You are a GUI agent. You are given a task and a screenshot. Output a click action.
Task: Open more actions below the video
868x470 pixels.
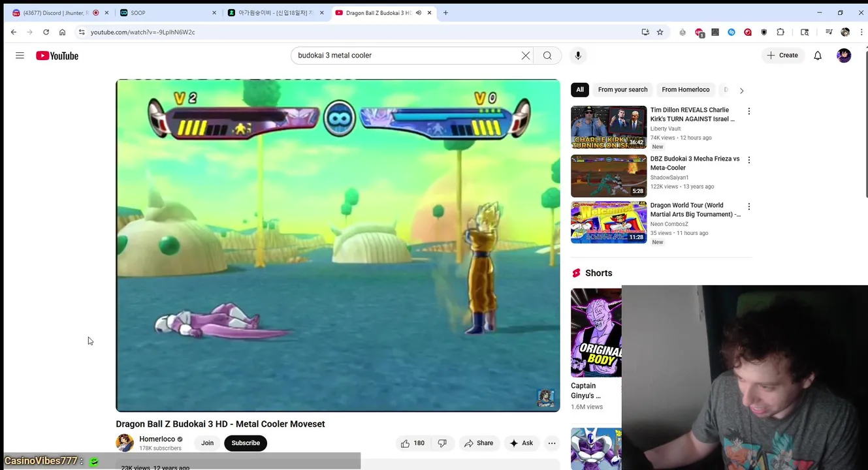click(552, 443)
